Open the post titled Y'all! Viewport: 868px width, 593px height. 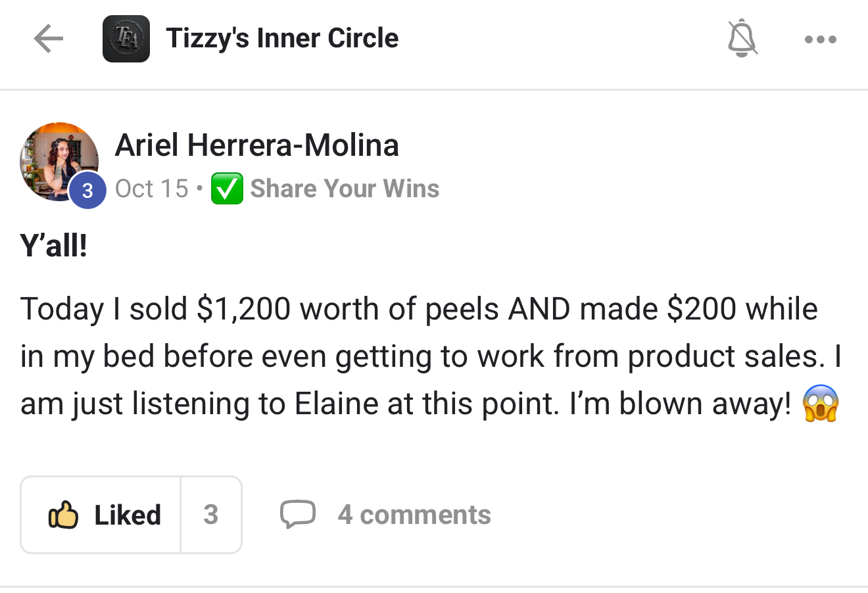point(54,247)
